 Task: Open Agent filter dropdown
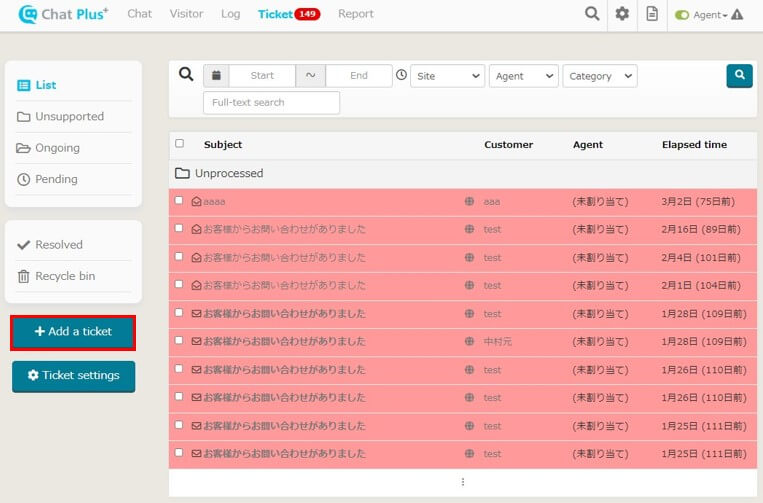point(524,76)
